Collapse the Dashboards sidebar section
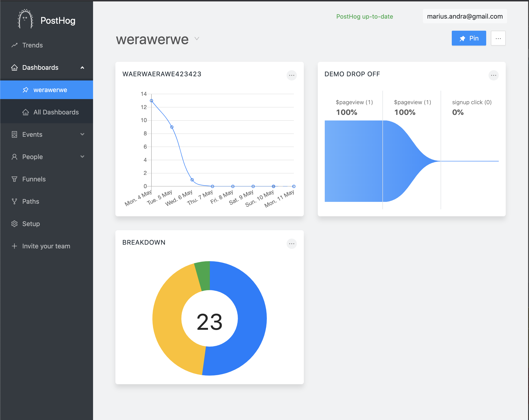The height and width of the screenshot is (420, 529). [x=82, y=68]
